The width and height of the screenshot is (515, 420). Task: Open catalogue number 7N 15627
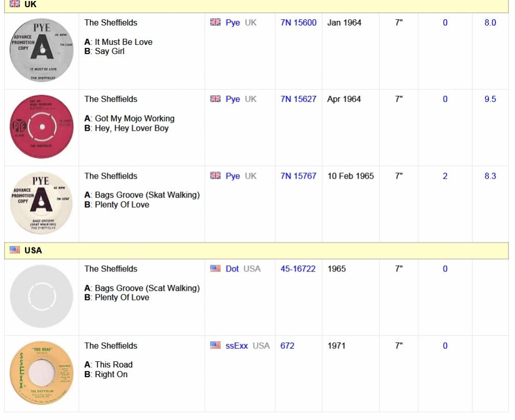(x=298, y=100)
